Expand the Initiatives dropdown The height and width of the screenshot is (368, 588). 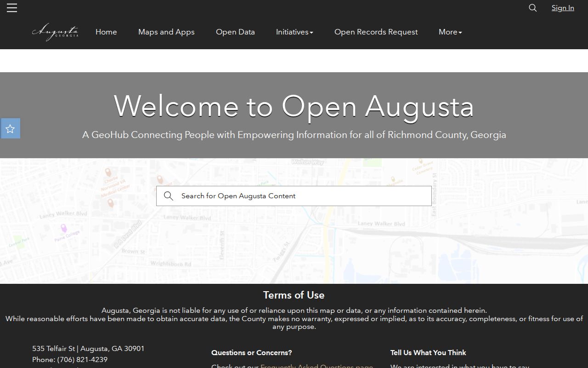(x=294, y=32)
